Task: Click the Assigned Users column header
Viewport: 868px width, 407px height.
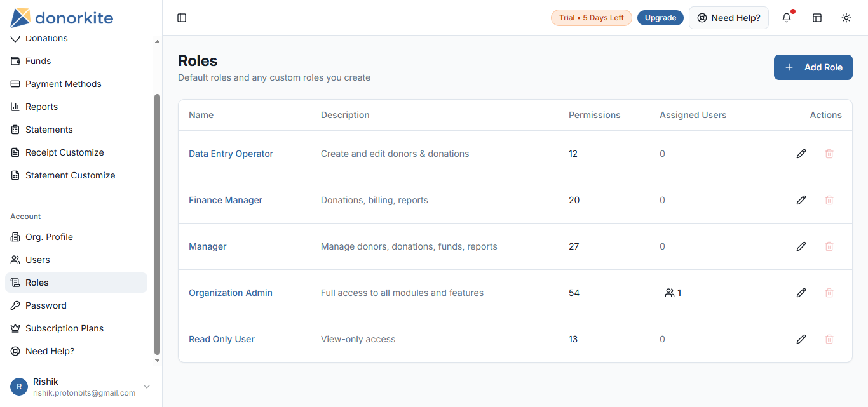Action: (693, 115)
